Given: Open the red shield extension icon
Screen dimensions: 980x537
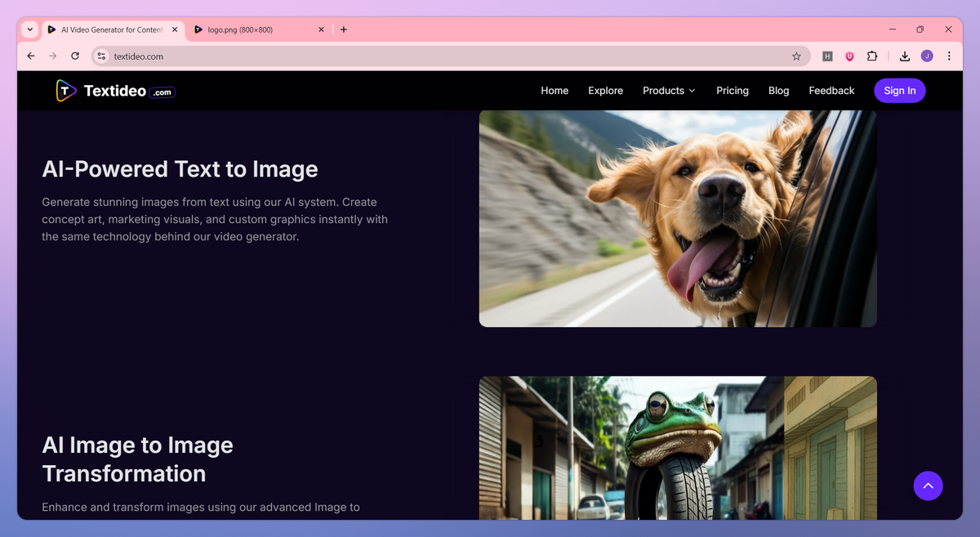Looking at the screenshot, I should click(849, 56).
